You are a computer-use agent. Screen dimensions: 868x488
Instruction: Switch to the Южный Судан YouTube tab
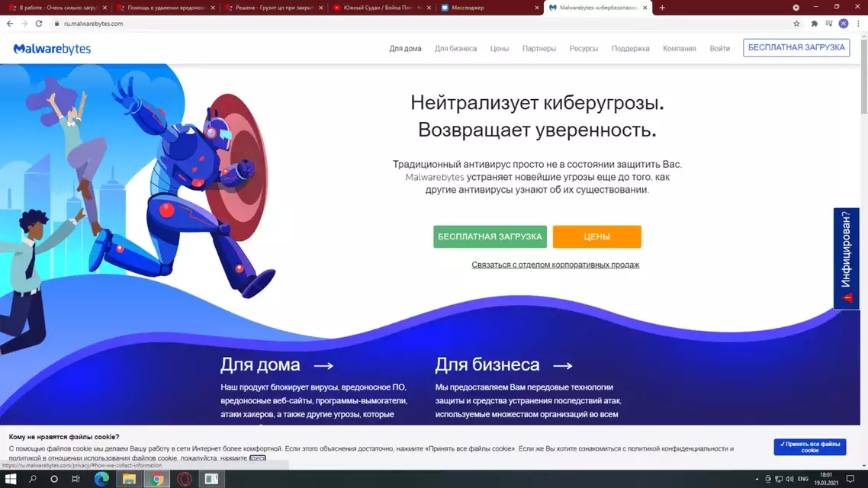click(381, 8)
